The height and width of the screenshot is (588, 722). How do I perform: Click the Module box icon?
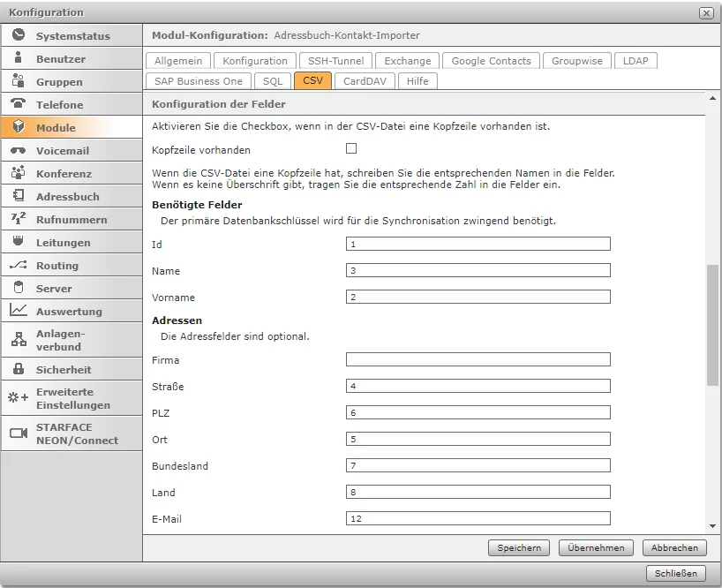(19, 126)
